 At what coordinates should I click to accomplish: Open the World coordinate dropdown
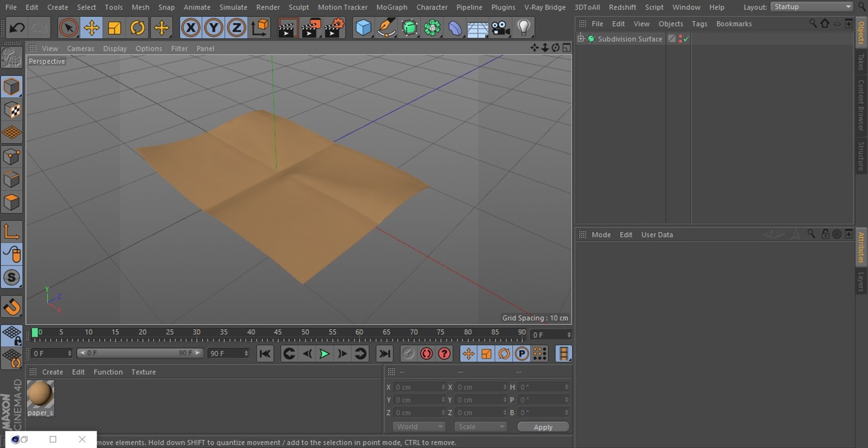[419, 427]
